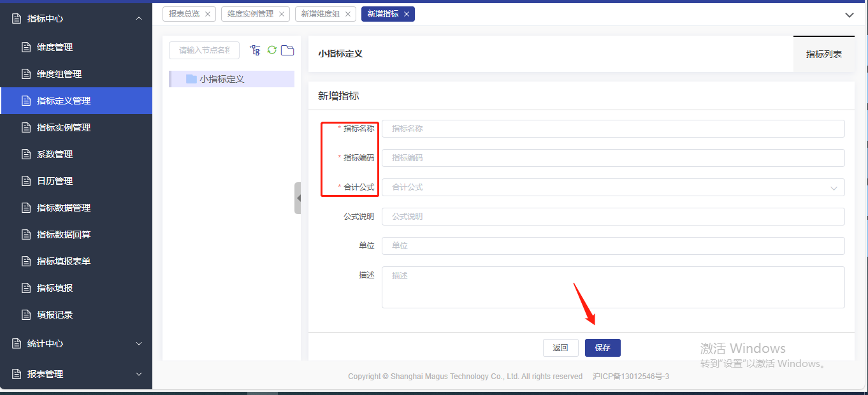This screenshot has width=868, height=395.
Task: Collapse the 指标中心 menu section
Action: pos(76,18)
